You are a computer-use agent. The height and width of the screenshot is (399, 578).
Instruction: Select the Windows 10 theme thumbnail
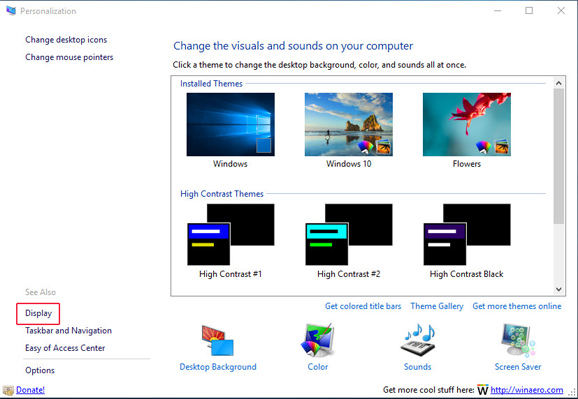(348, 124)
